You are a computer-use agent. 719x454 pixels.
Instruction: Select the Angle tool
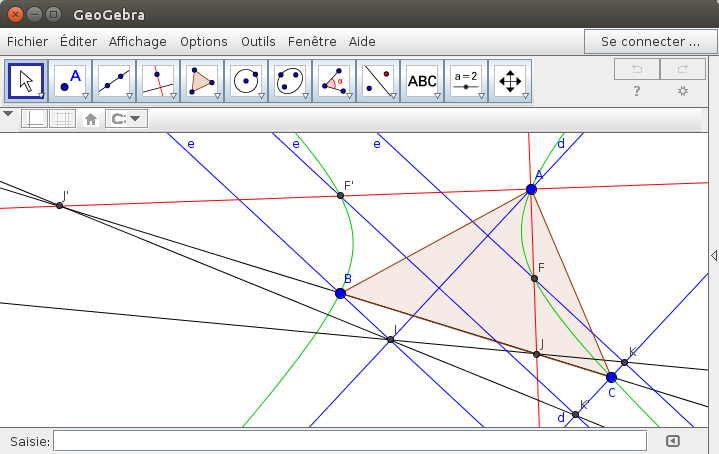334,80
